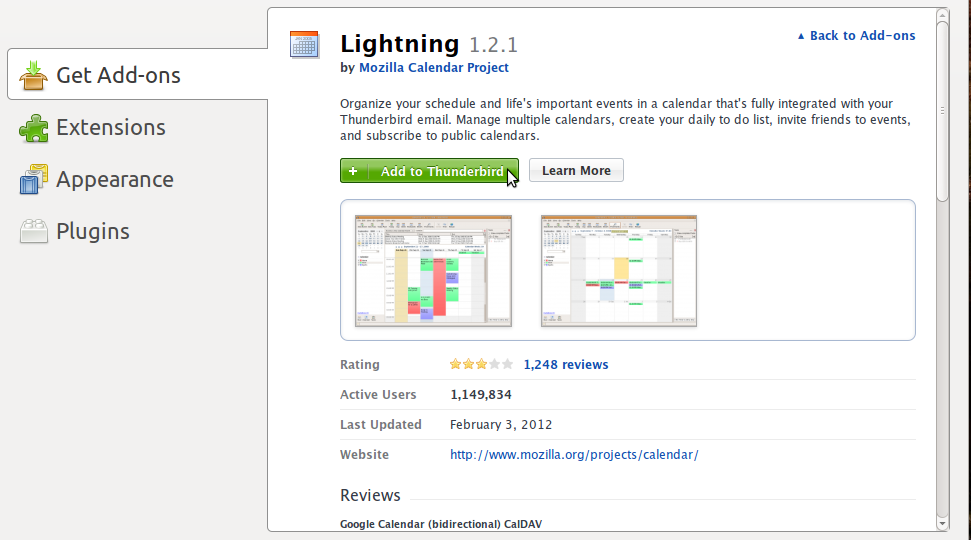Open the Appearance tab

coord(137,179)
